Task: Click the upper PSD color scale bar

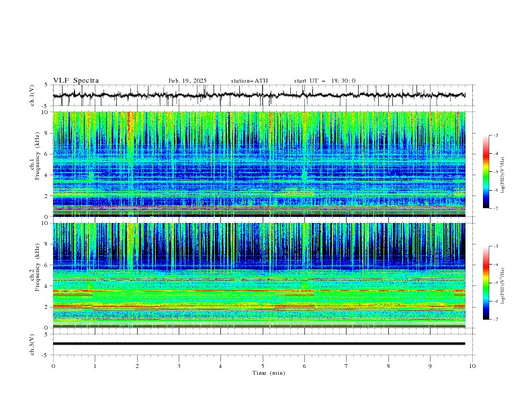Action: pos(486,172)
